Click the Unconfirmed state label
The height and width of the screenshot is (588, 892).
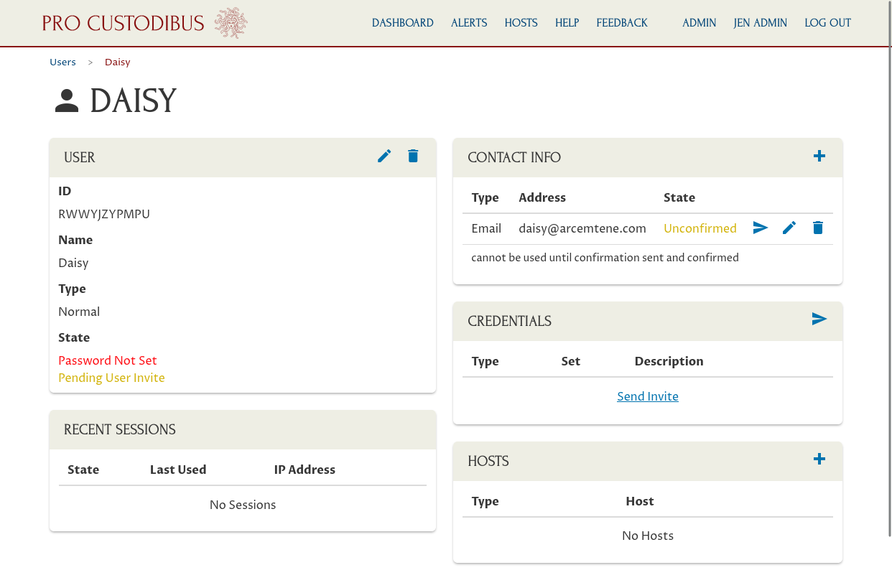(700, 228)
